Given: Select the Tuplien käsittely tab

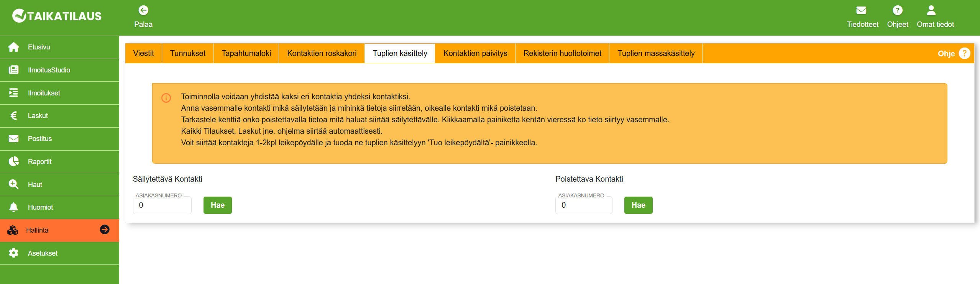Looking at the screenshot, I should coord(400,53).
